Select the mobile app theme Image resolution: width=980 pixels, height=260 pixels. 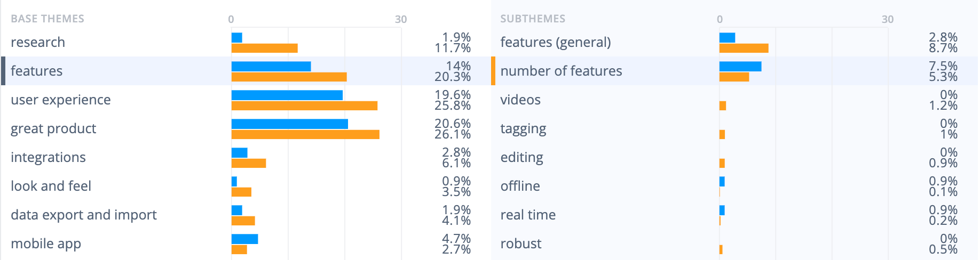tap(246, 243)
